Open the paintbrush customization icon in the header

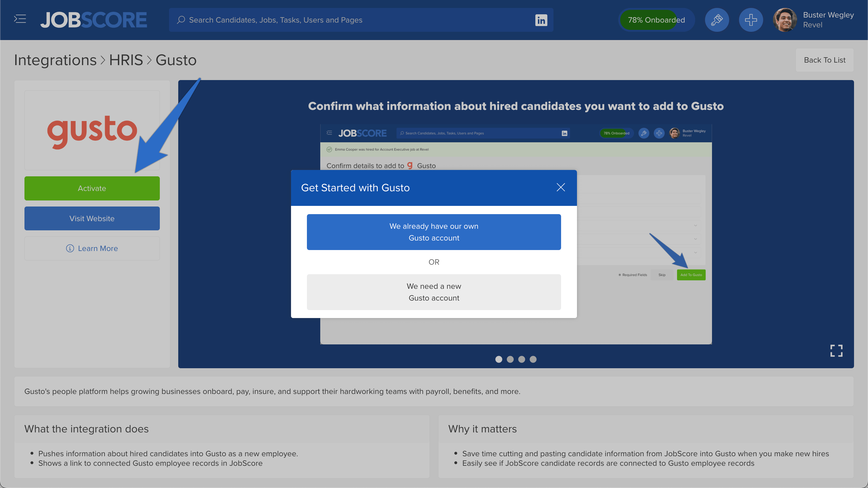coord(717,20)
